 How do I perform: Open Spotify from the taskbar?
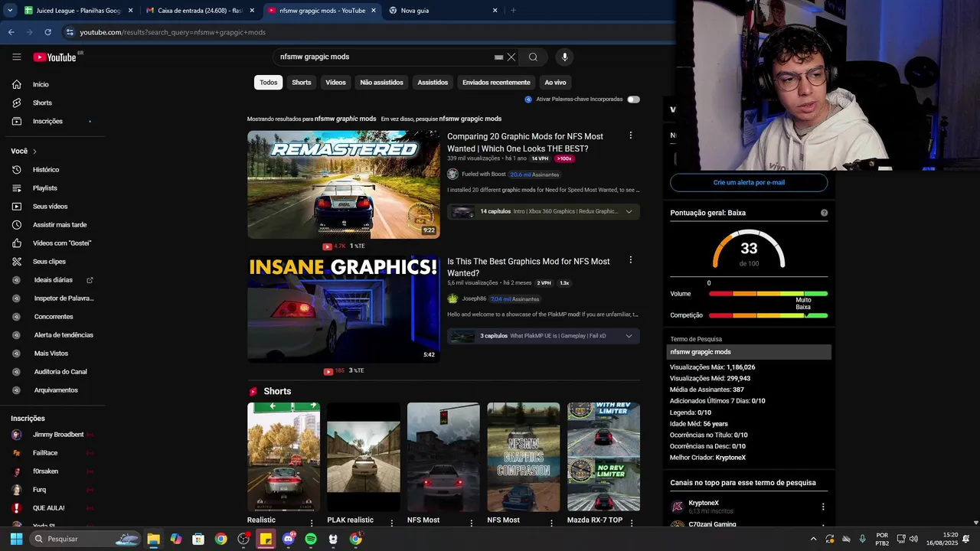pyautogui.click(x=310, y=539)
